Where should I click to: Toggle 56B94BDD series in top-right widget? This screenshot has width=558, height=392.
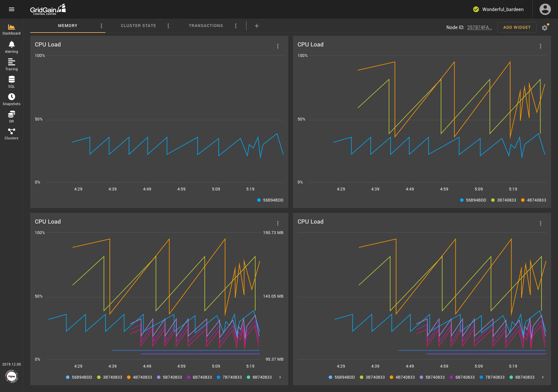pyautogui.click(x=473, y=200)
